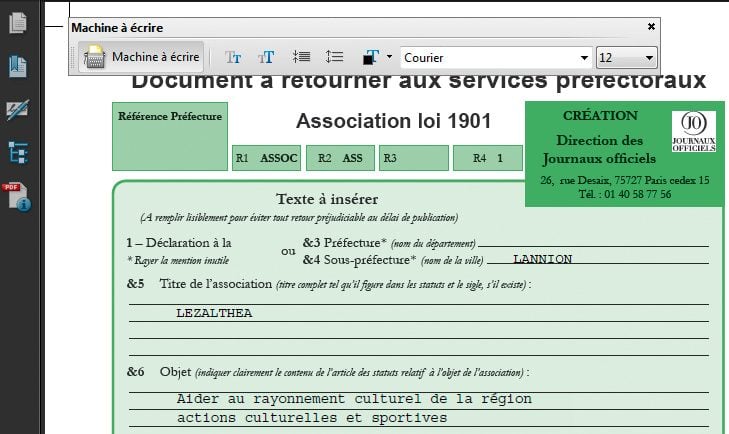
Task: Click the 'Direction des Journaux officiels' text
Action: click(x=599, y=149)
